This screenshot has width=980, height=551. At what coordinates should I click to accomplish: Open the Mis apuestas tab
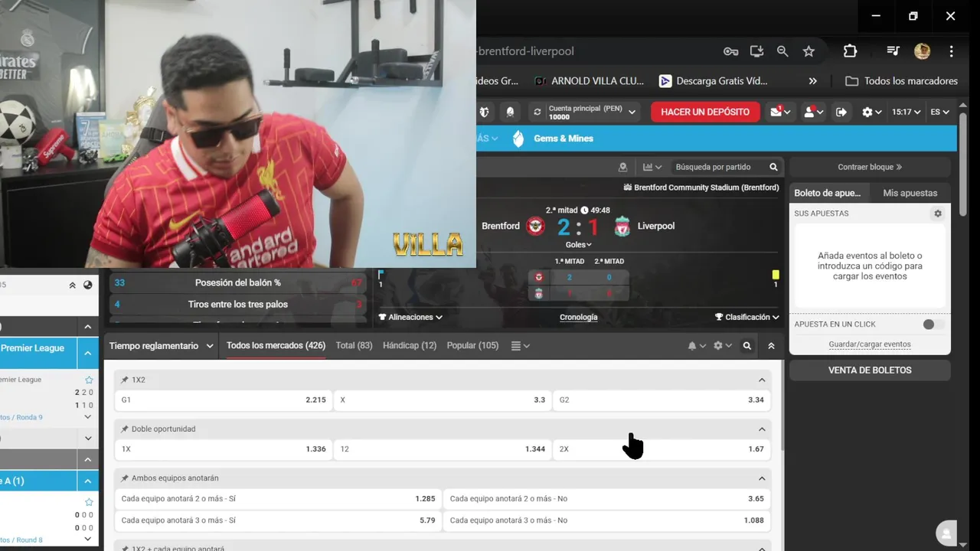pos(910,193)
